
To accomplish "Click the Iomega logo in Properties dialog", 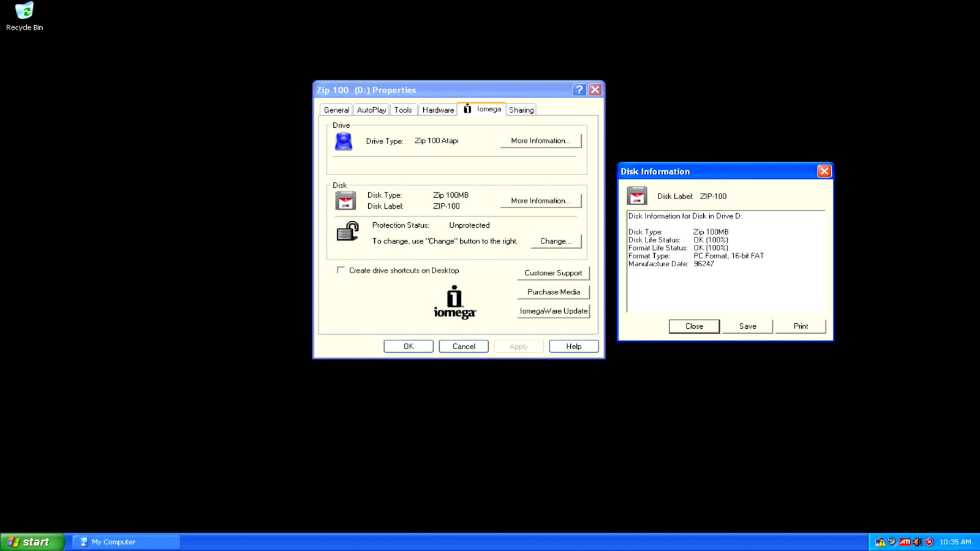I will click(x=454, y=302).
